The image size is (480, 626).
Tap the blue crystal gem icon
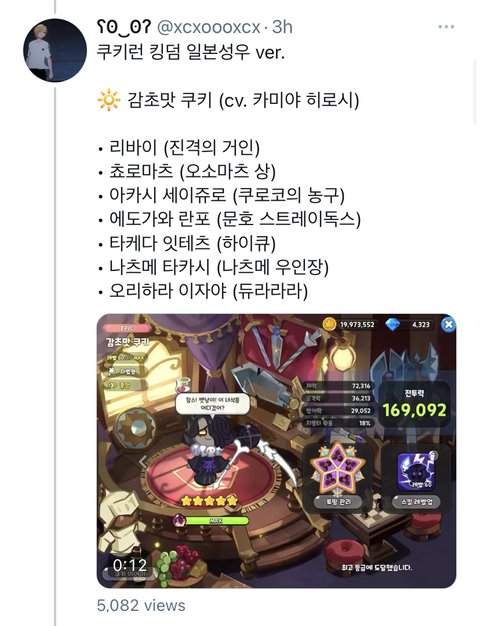pos(393,324)
